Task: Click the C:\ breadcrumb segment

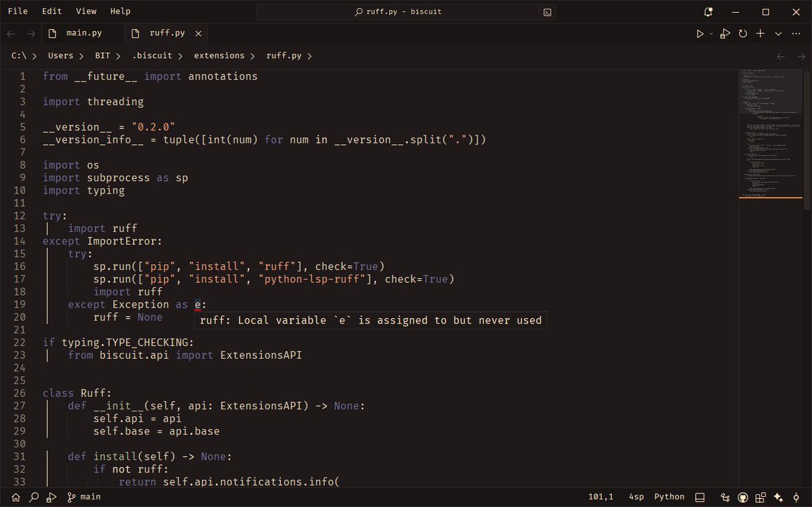Action: tap(19, 56)
